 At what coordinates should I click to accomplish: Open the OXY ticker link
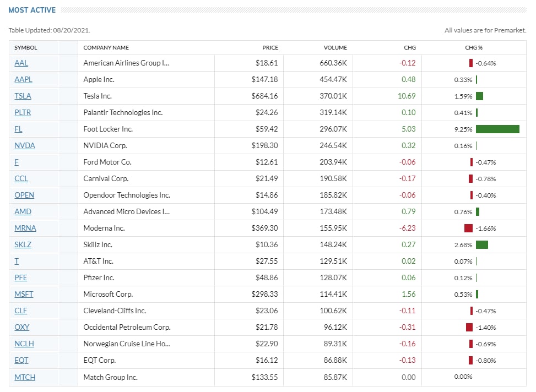(x=22, y=327)
